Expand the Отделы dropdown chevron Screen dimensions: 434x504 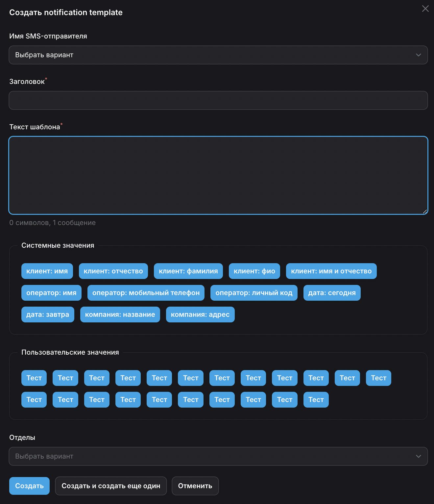click(418, 456)
